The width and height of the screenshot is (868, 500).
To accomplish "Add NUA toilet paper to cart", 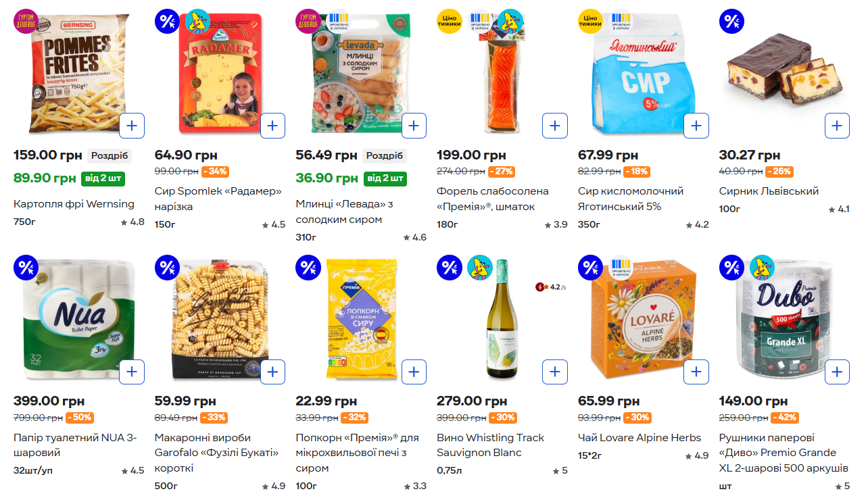I will 132,372.
